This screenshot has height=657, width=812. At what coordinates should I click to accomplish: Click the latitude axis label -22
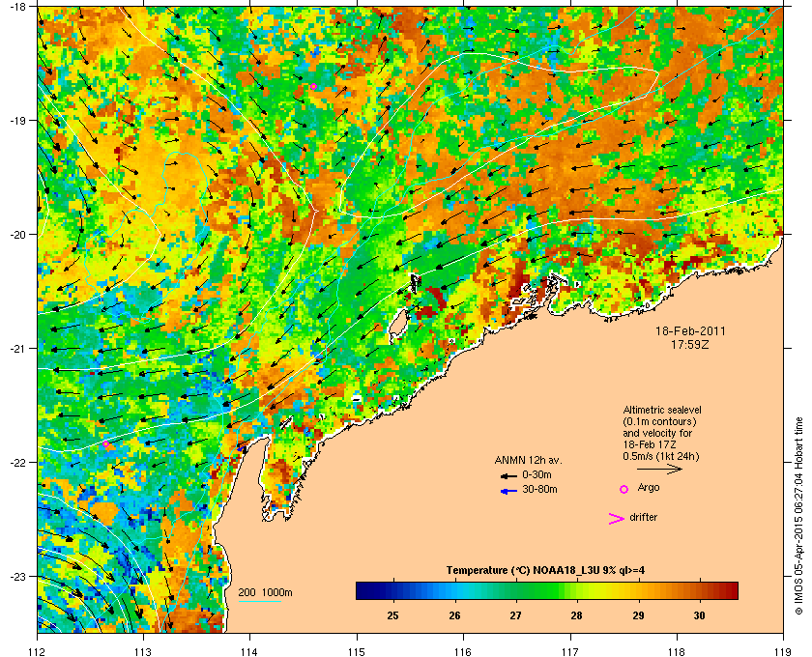(x=16, y=463)
